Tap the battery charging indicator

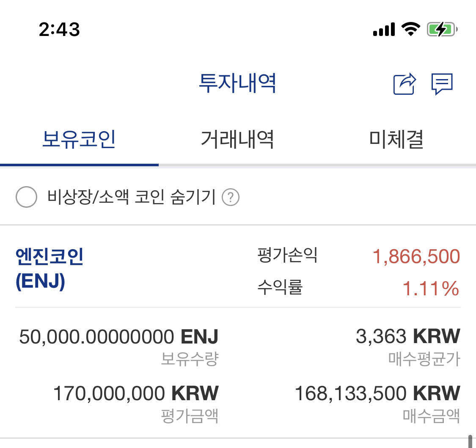(440, 29)
